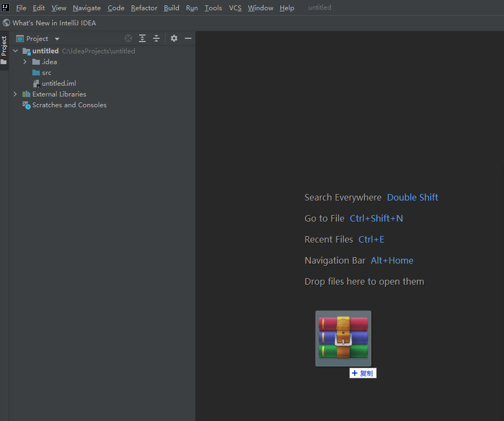This screenshot has width=504, height=421.
Task: Open the Edit menu
Action: (39, 8)
